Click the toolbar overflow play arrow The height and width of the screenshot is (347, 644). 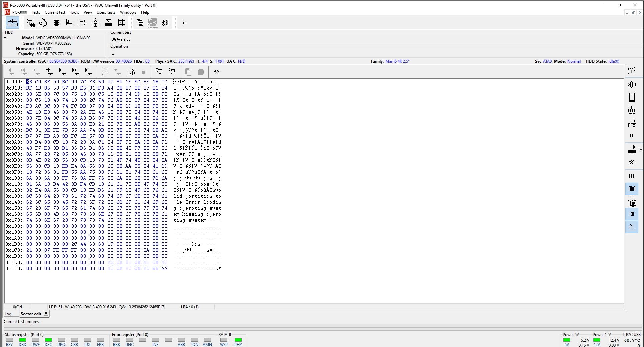[183, 23]
